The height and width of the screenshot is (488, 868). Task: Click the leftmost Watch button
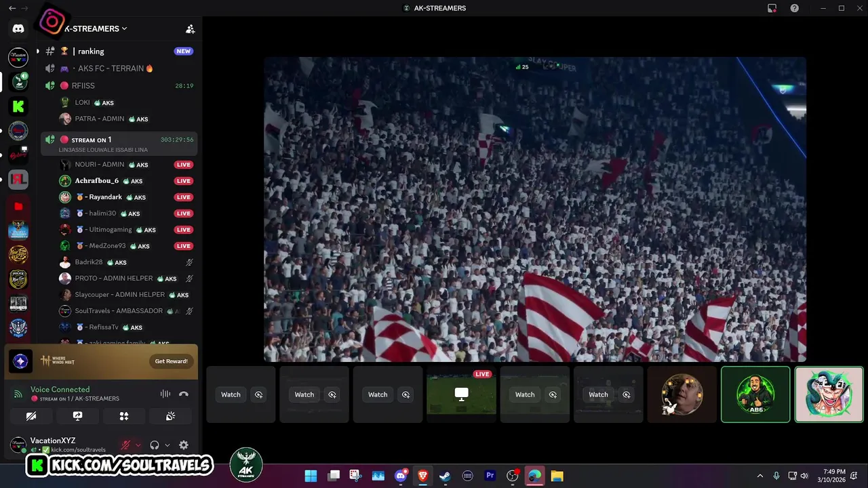(231, 394)
